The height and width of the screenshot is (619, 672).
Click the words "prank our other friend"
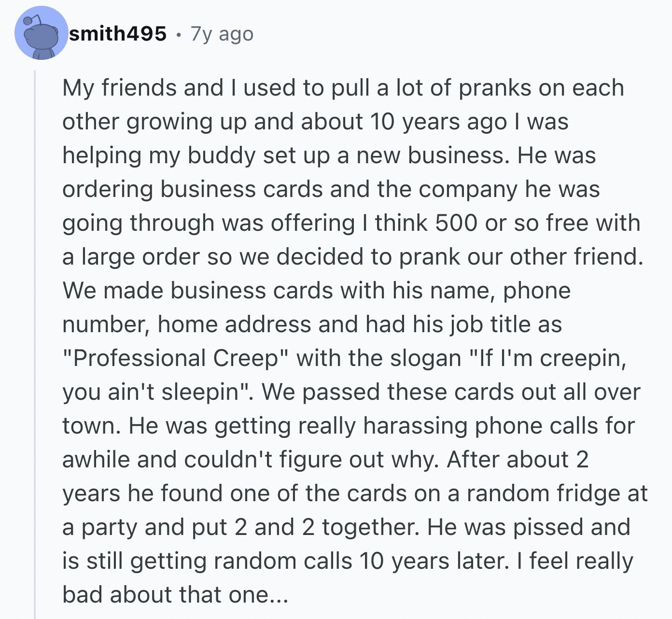click(521, 257)
